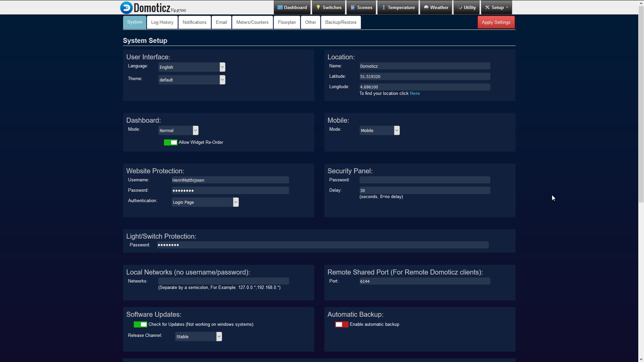This screenshot has height=362, width=644.
Task: Click the Apply Settings button
Action: (x=496, y=22)
